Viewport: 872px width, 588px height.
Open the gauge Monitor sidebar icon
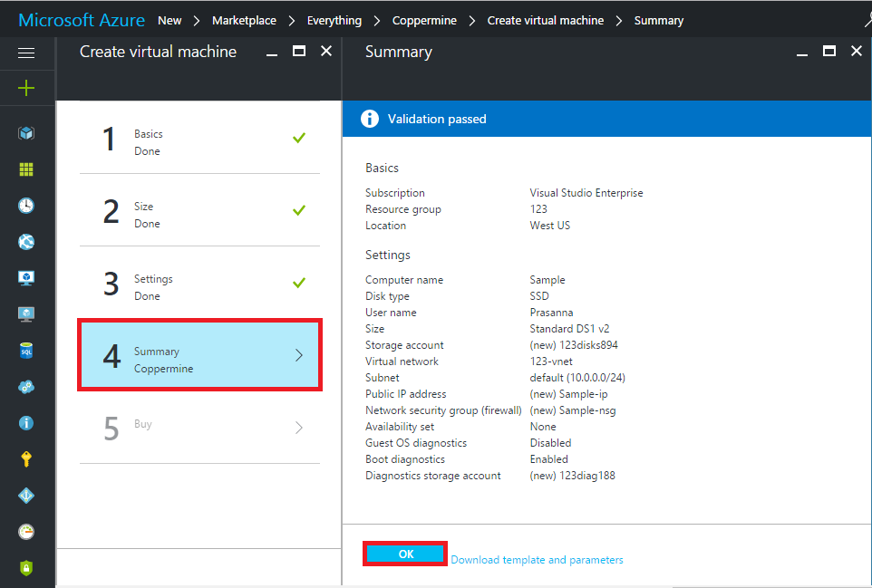[26, 532]
